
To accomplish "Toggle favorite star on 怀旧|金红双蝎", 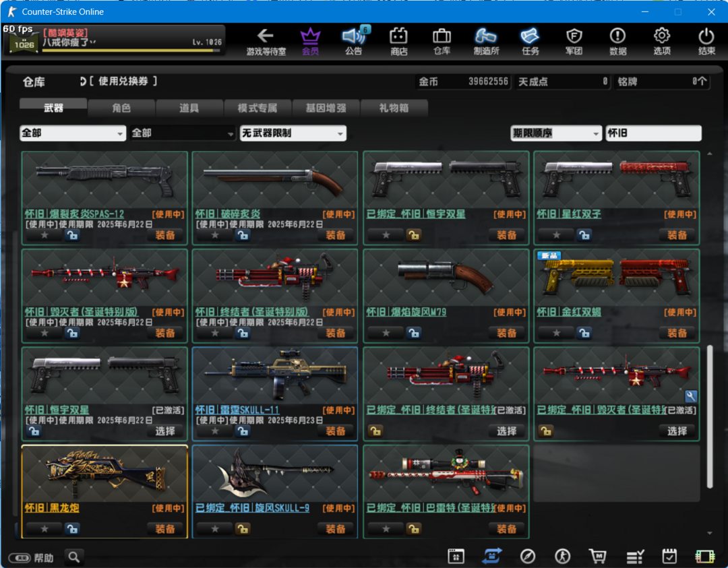I will [x=557, y=334].
